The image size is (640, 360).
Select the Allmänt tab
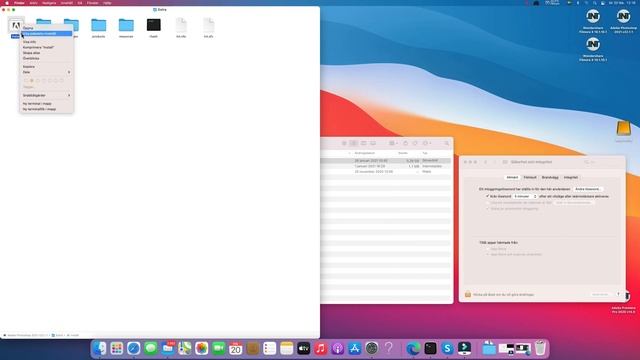click(512, 178)
